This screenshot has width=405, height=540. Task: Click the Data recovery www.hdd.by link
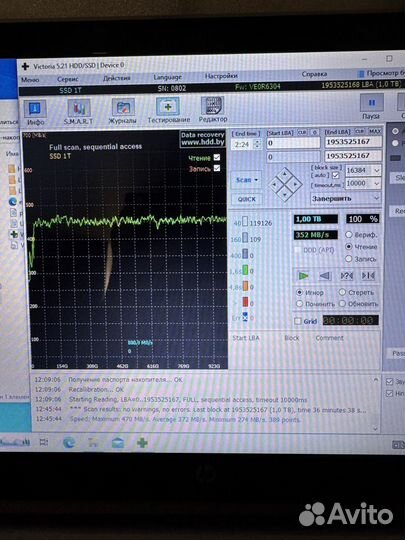click(203, 138)
